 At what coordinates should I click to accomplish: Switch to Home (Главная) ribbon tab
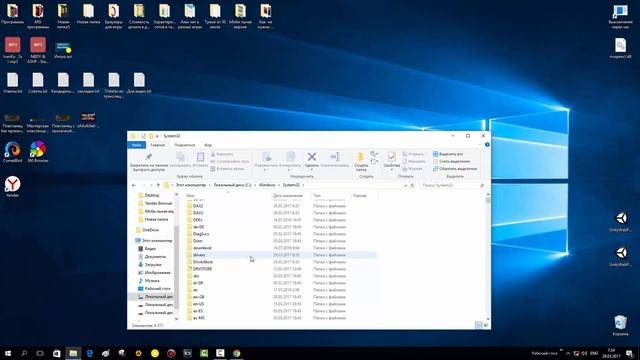(x=158, y=145)
